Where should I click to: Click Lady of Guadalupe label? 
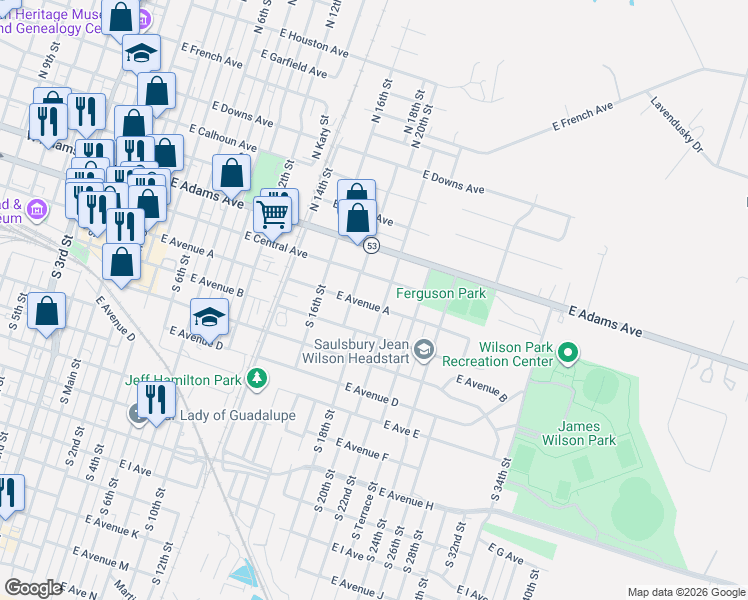[x=238, y=415]
